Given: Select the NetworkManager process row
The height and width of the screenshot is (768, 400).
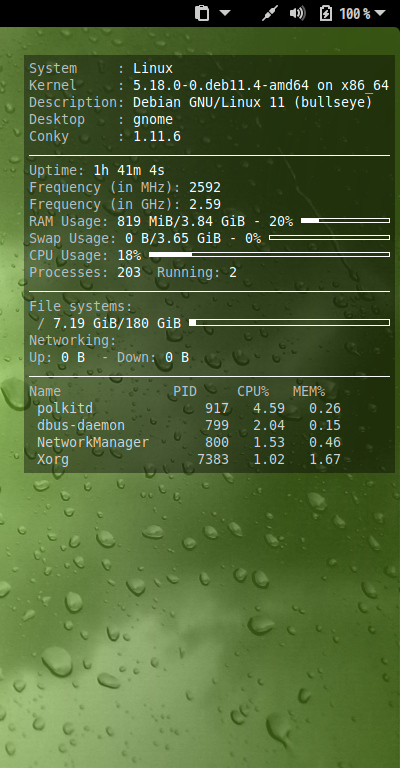Looking at the screenshot, I should pos(188,442).
